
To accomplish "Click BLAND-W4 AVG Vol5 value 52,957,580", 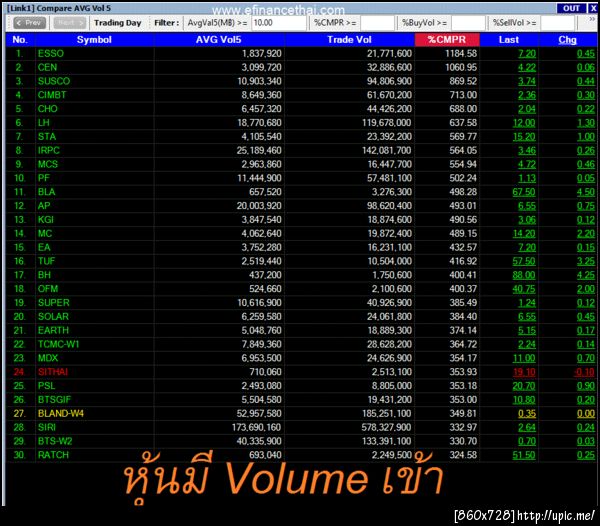I will [x=259, y=414].
